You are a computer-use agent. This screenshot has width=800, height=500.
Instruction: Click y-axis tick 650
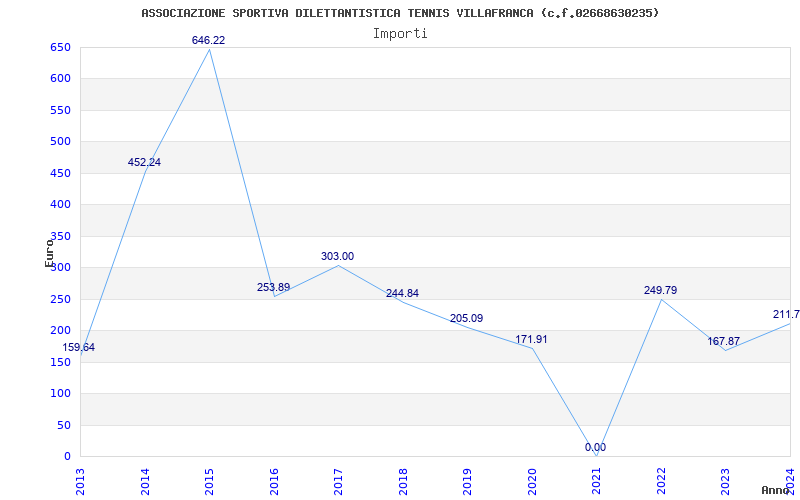60,47
